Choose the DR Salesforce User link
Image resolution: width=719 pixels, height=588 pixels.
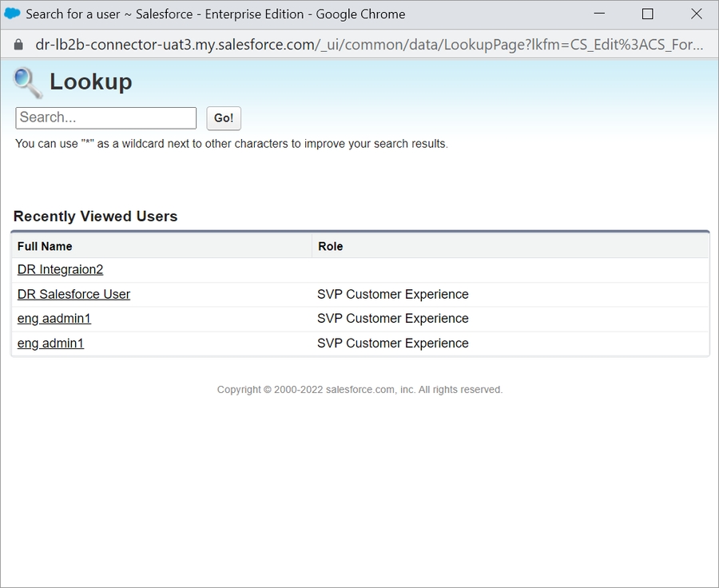pyautogui.click(x=73, y=294)
